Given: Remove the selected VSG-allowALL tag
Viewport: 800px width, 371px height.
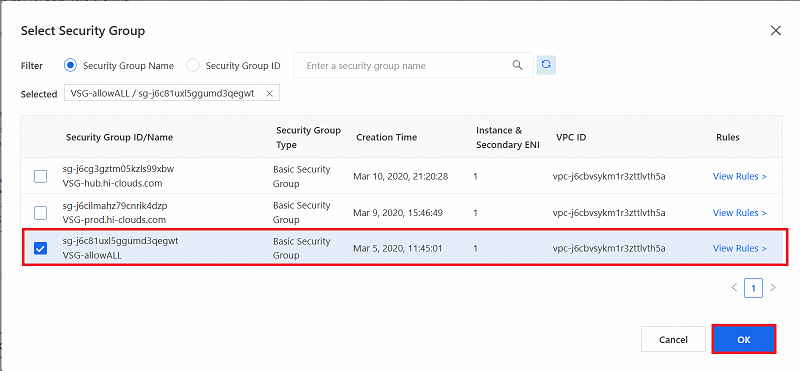Looking at the screenshot, I should point(269,94).
